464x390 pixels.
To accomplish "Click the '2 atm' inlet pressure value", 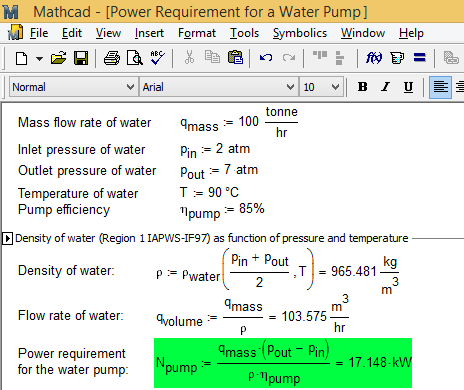I will 233,149.
